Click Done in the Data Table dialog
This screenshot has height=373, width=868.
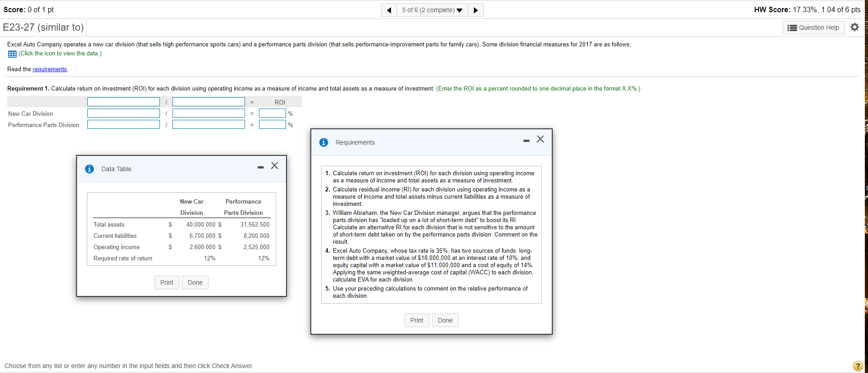(195, 282)
